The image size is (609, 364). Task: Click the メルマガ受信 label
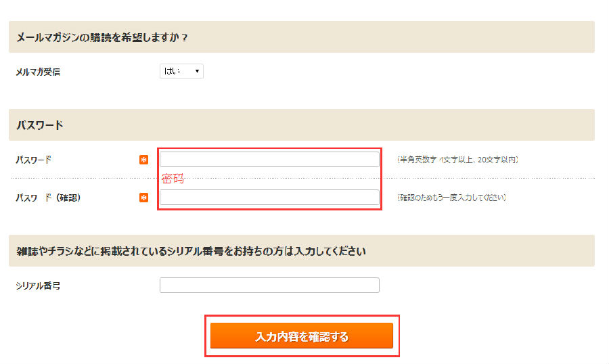38,72
